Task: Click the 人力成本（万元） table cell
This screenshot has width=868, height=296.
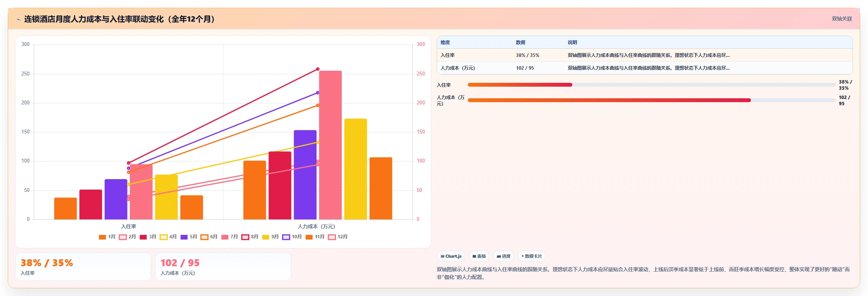Action: (x=458, y=68)
